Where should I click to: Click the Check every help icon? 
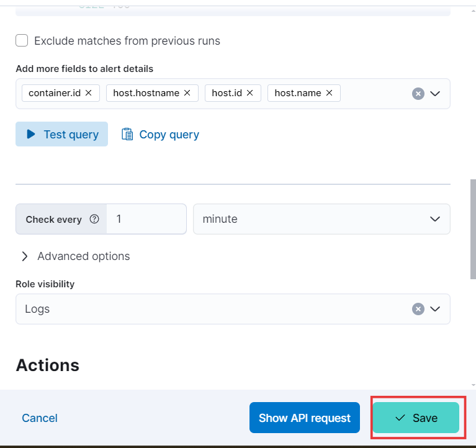pos(94,219)
